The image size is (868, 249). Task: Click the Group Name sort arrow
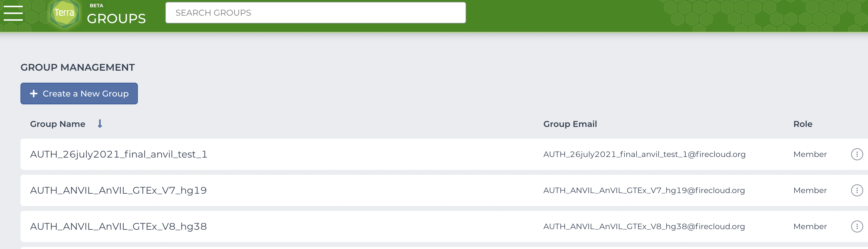100,124
